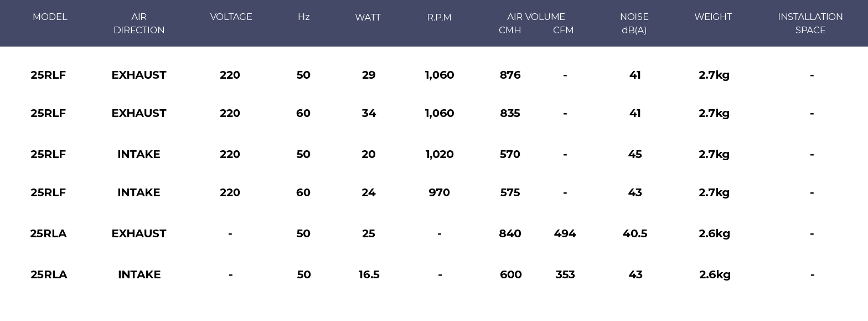Click the R.P.M column header
868x321 pixels.
point(439,18)
